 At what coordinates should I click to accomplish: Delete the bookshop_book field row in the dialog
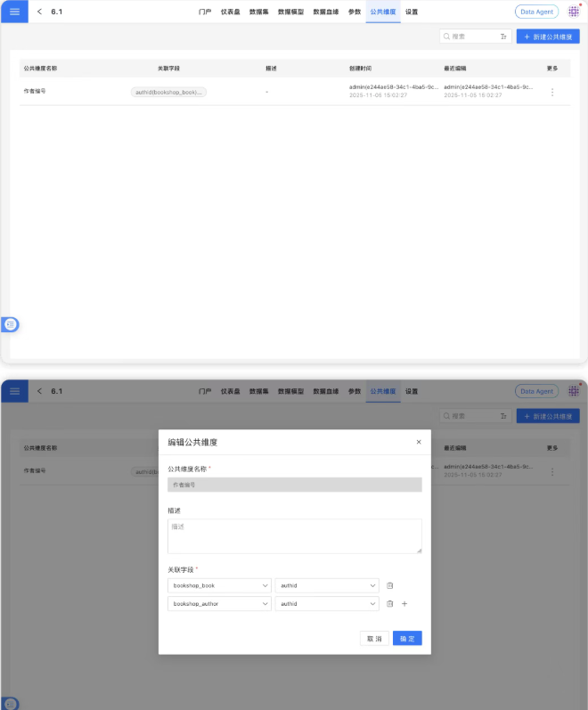[389, 585]
